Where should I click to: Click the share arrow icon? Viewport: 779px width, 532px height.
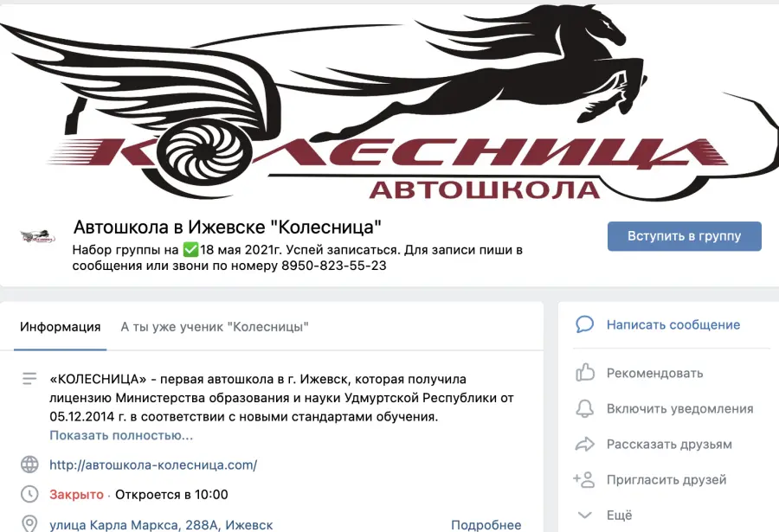coord(585,444)
